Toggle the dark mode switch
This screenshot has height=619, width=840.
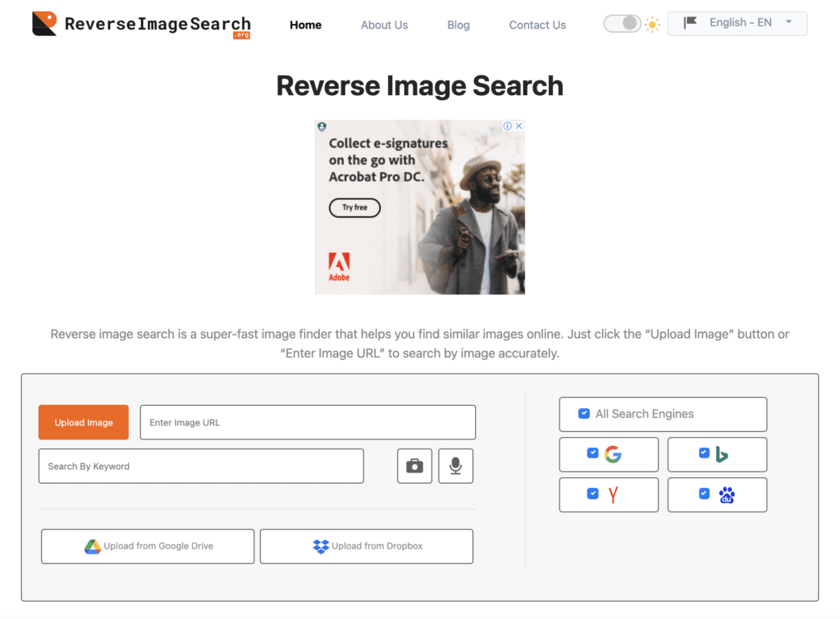pos(622,24)
